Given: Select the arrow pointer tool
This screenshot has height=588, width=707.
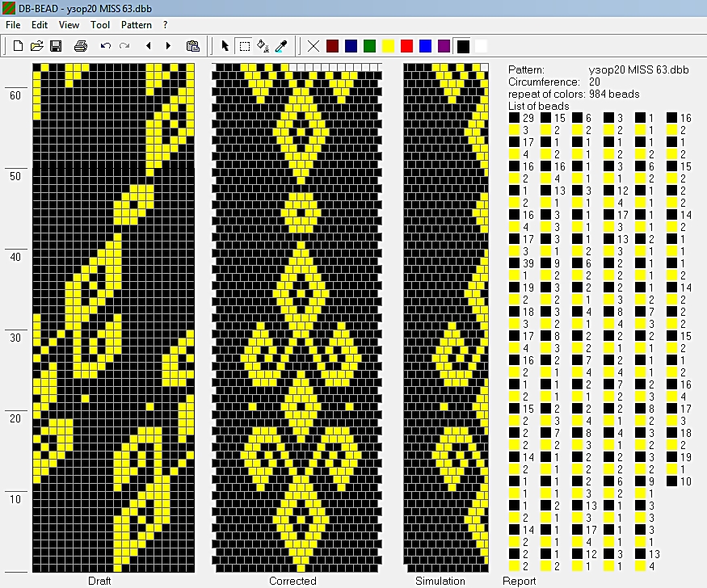Looking at the screenshot, I should coord(225,46).
